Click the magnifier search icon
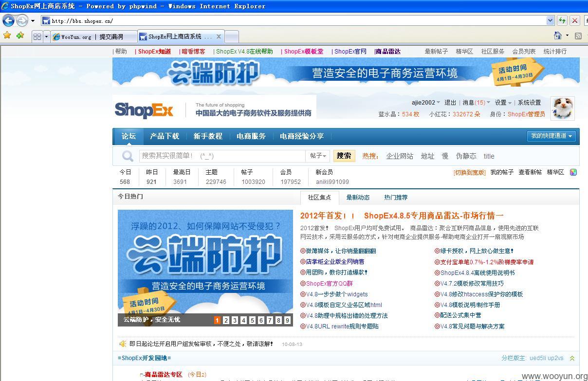588x381 pixels. (x=128, y=156)
